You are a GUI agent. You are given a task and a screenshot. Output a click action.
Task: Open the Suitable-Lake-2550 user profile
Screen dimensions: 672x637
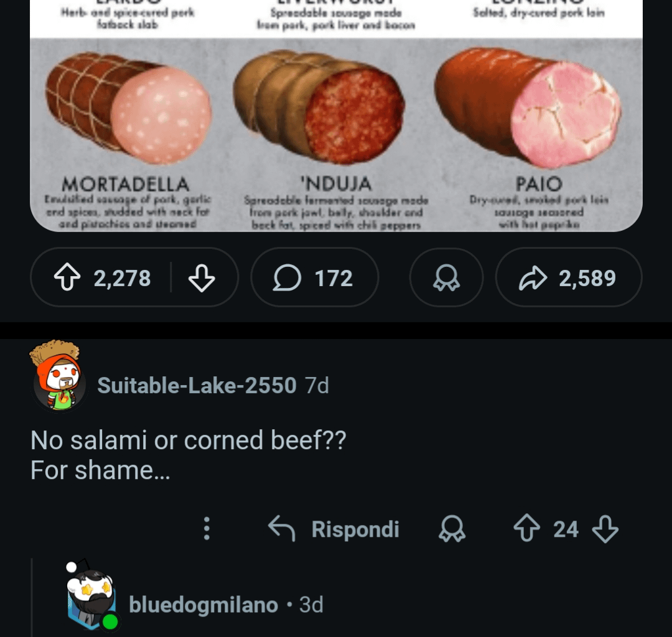tap(197, 386)
